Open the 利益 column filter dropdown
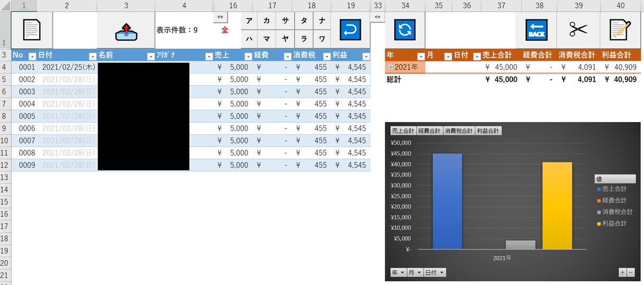The height and width of the screenshot is (285, 644). coord(366,56)
